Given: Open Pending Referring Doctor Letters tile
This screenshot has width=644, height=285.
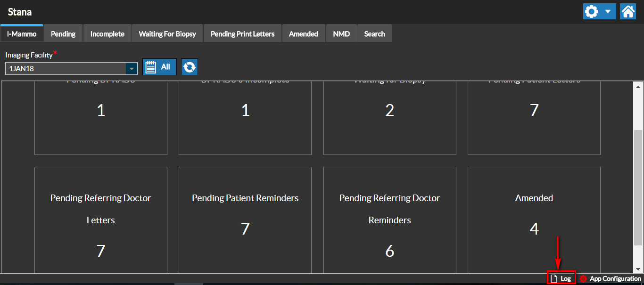Looking at the screenshot, I should (x=101, y=220).
